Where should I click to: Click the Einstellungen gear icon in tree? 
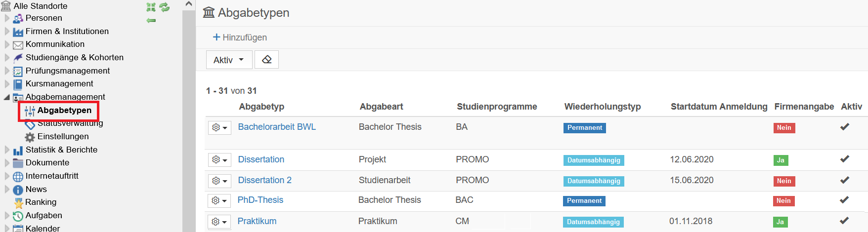[x=30, y=137]
